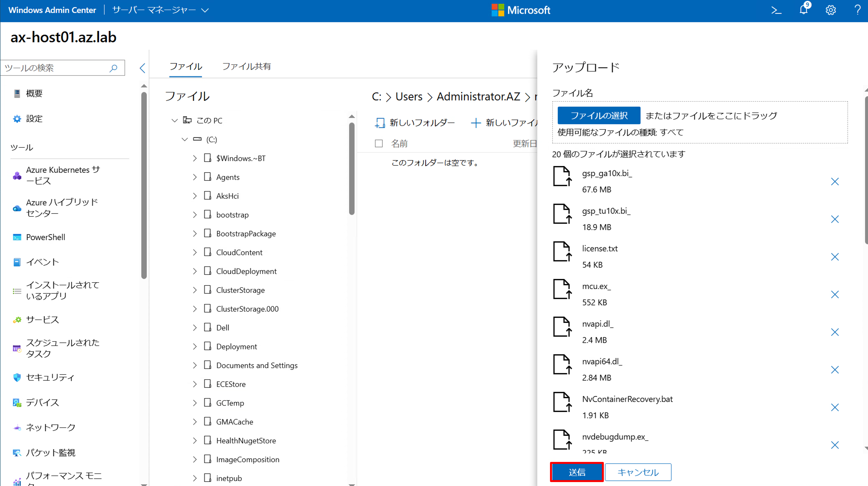
Task: Select the HealthNugetStore folder
Action: pyautogui.click(x=246, y=440)
